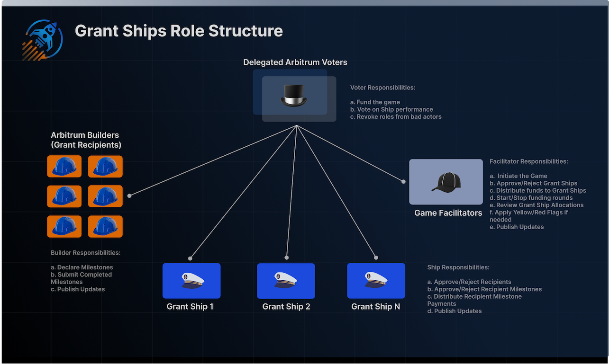Click "a. Declare Milestones" text
This screenshot has height=364, width=609.
(x=82, y=267)
